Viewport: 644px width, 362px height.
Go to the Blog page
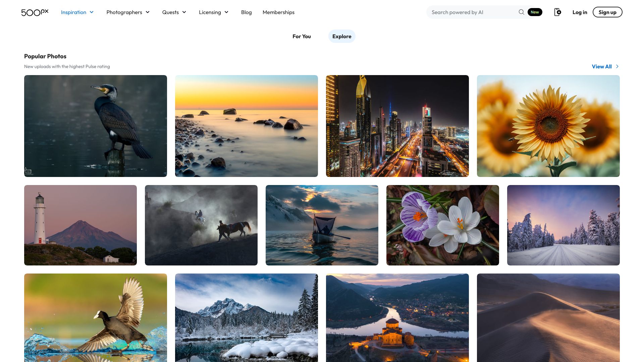pos(246,12)
